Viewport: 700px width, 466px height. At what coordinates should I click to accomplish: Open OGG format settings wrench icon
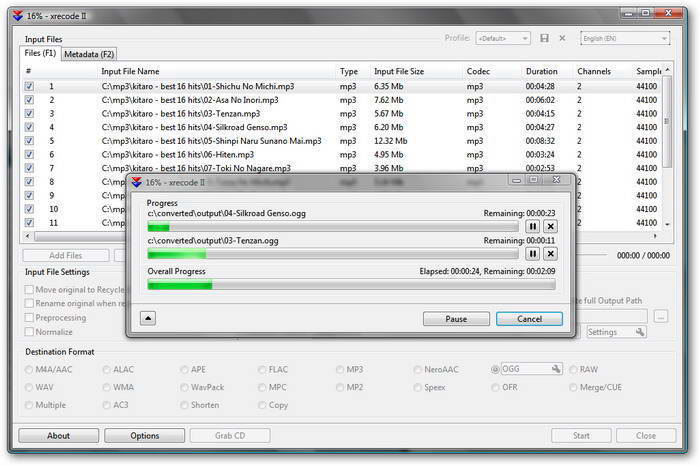(x=556, y=369)
